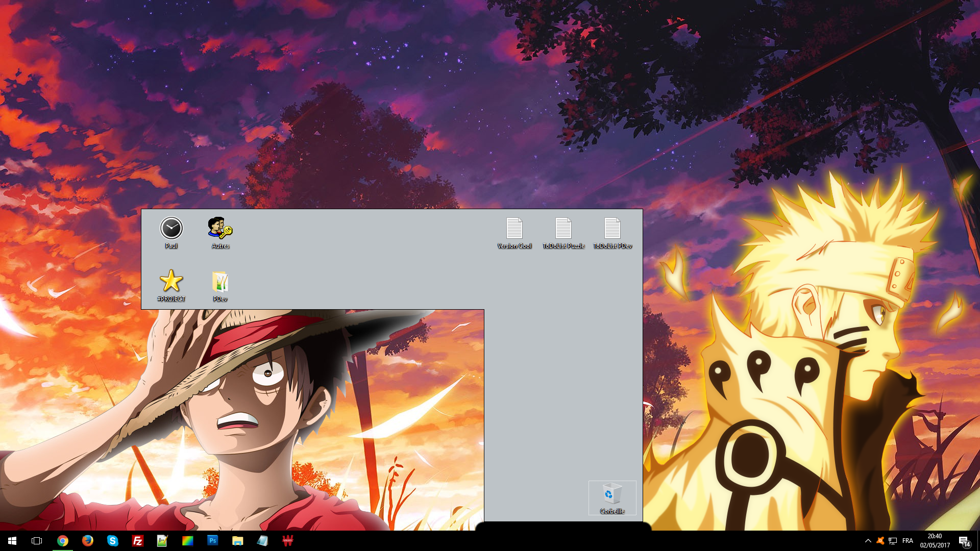
Task: Change the FRA input language
Action: [908, 541]
